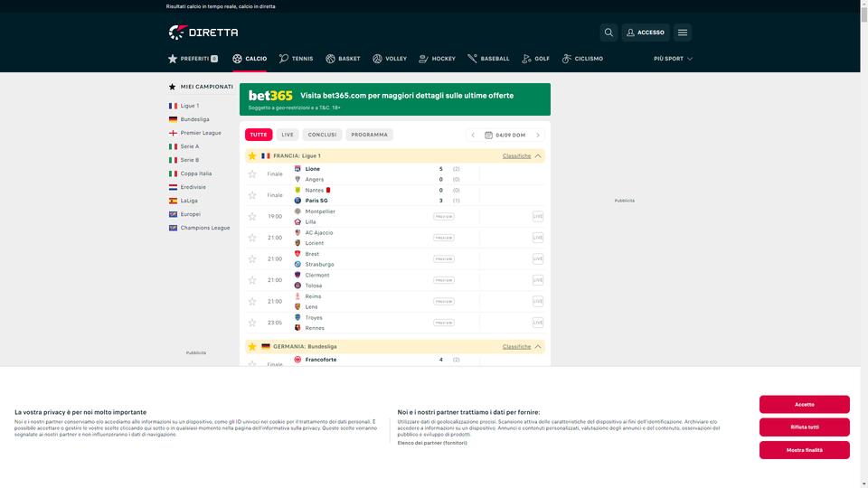Select the Tennis sport tab
The height and width of the screenshot is (488, 868).
pos(297,59)
